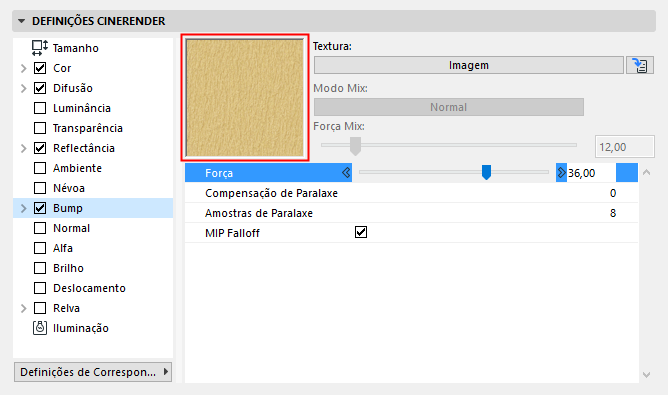Viewport: 668px width, 395px height.
Task: Uncheck the Bump channel checkbox
Action: 40,208
